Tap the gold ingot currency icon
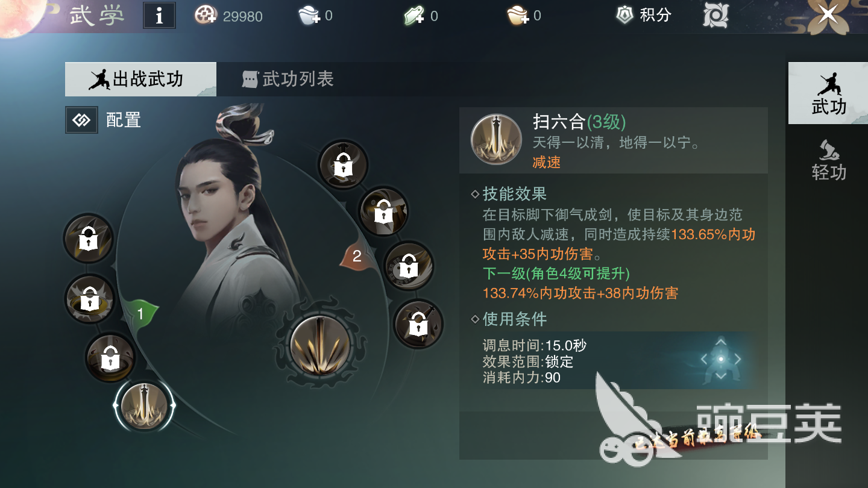The height and width of the screenshot is (488, 868). pos(518,16)
